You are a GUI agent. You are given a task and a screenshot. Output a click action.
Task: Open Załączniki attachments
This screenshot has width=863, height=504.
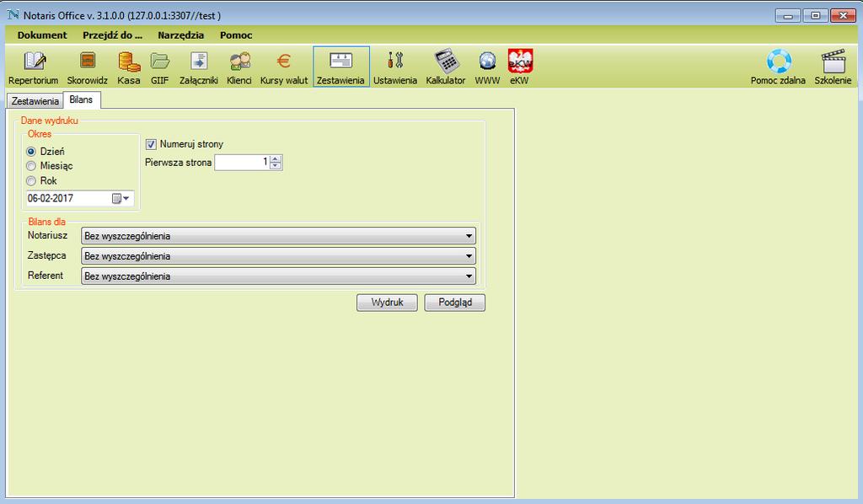(199, 67)
